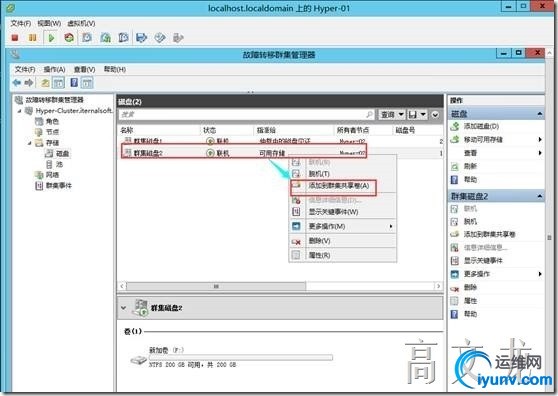Collapse the 群集磁盘2 section in actions pane

pyautogui.click(x=539, y=196)
